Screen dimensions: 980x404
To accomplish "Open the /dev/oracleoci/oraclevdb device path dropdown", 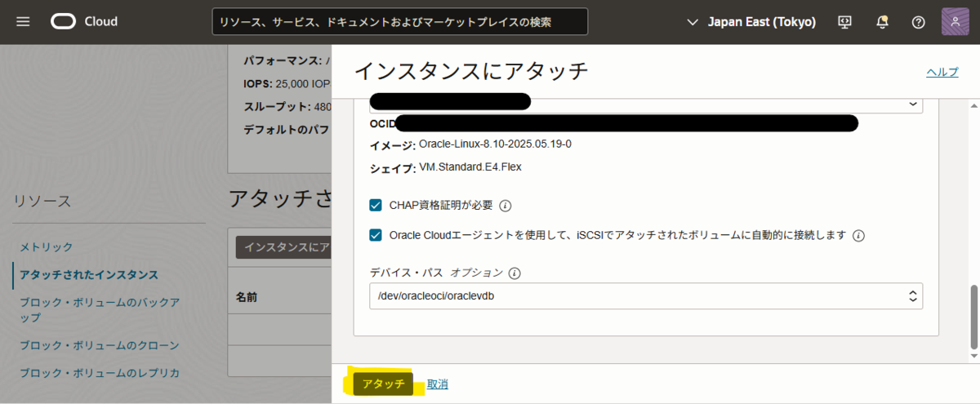I will click(646, 296).
